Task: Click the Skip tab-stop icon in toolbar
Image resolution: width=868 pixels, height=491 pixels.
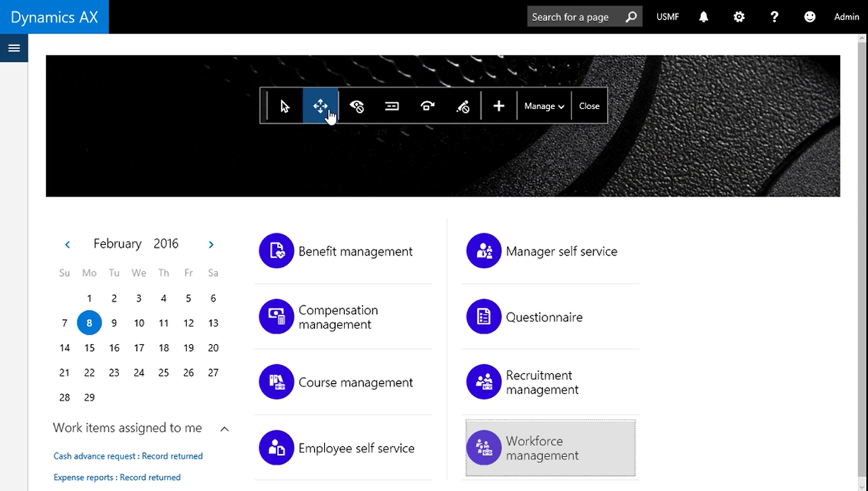Action: 427,106
